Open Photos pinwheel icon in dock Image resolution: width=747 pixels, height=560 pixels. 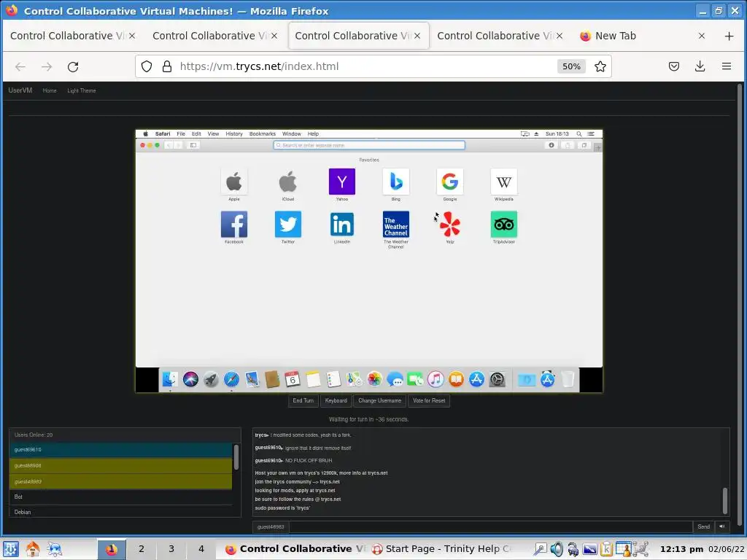[374, 379]
